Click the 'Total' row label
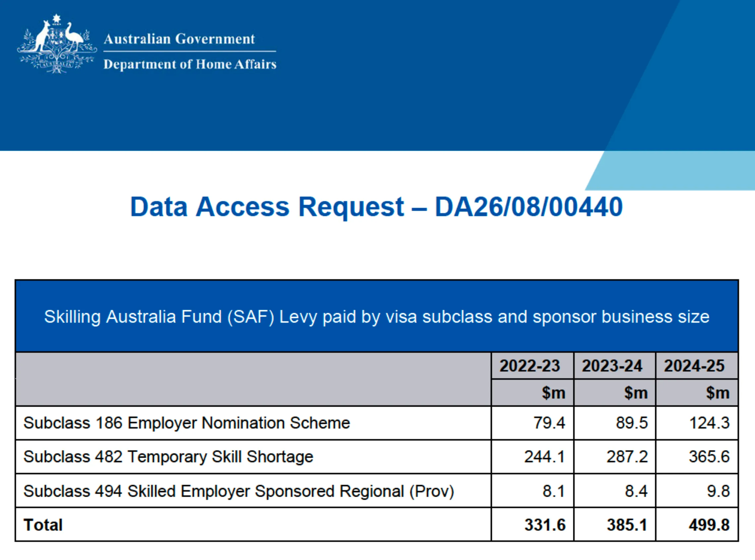 pyautogui.click(x=43, y=525)
